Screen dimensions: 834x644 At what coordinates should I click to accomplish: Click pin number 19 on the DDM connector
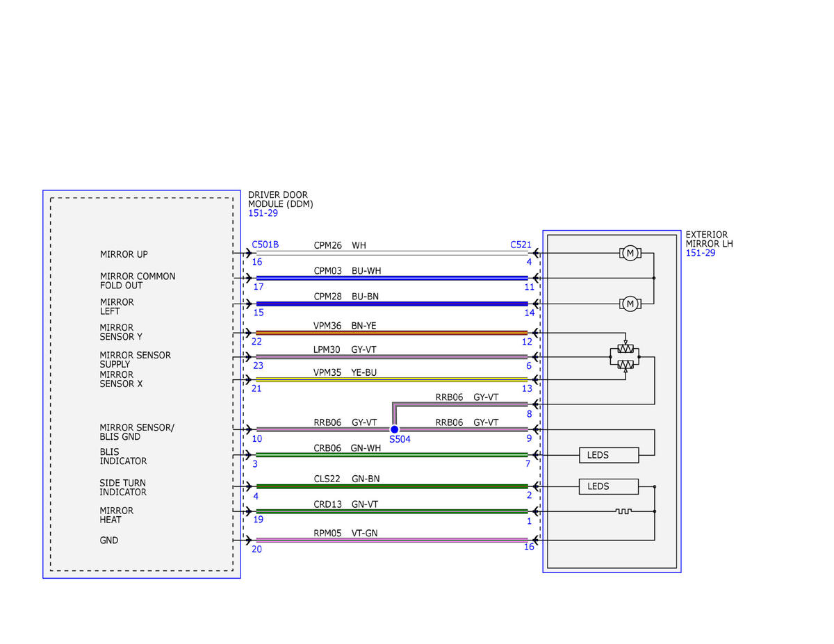257,520
